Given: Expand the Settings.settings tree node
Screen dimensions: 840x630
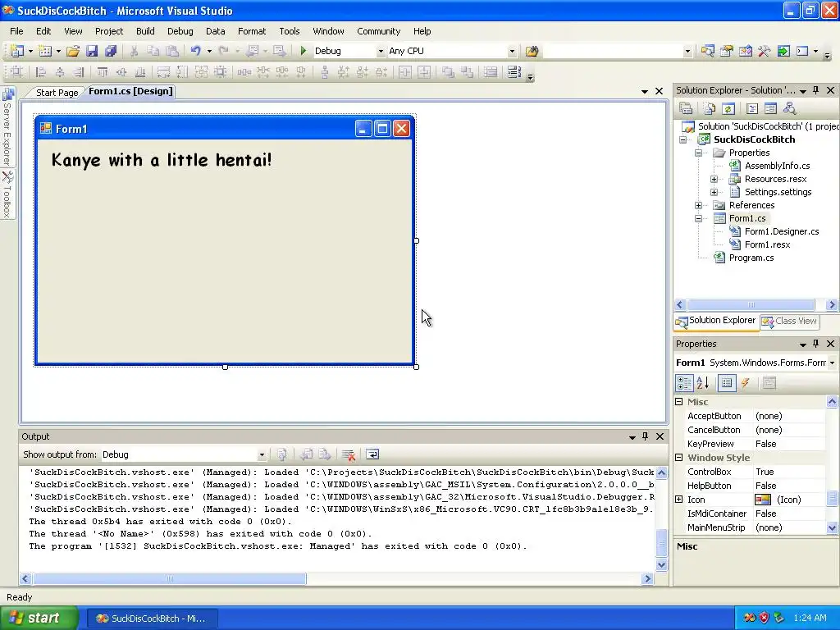Looking at the screenshot, I should point(714,192).
